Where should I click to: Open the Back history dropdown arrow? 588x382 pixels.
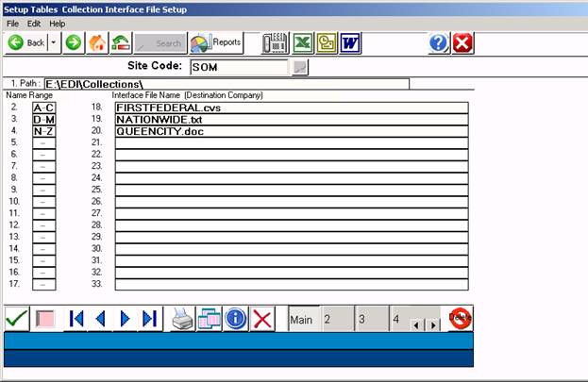[54, 42]
